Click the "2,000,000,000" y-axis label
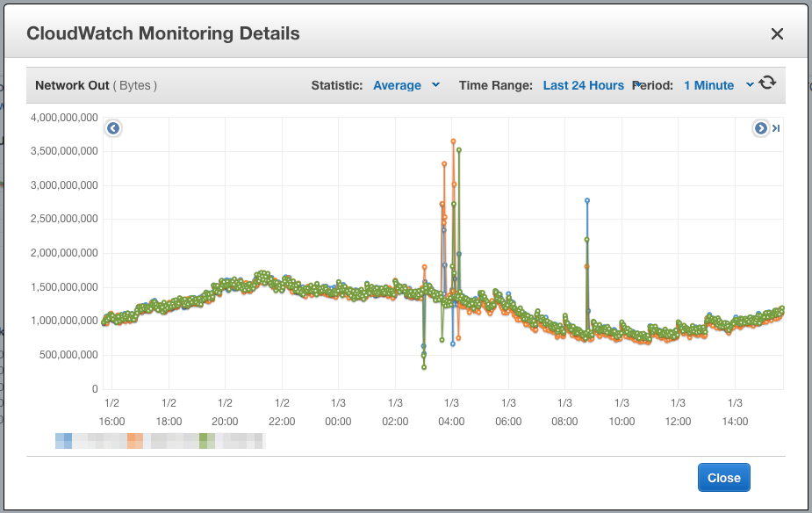 coord(64,253)
